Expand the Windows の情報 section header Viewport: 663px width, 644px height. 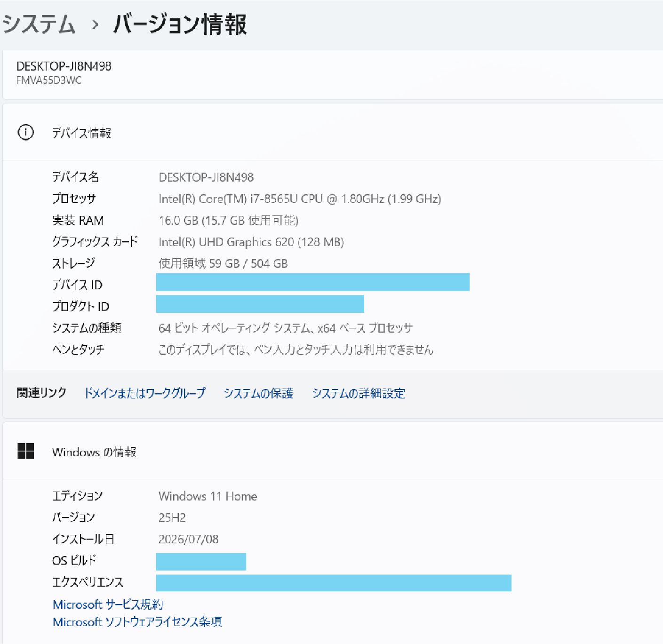333,451
